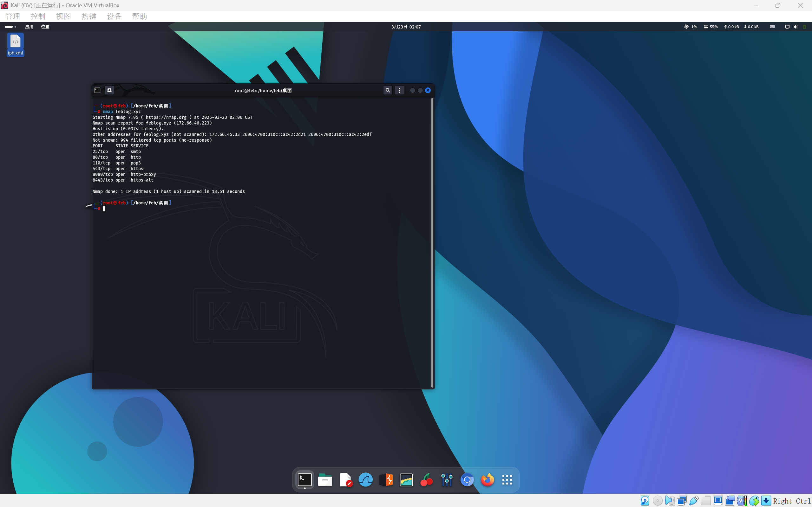The height and width of the screenshot is (507, 812).
Task: Open the Chromium browser icon
Action: click(x=467, y=480)
